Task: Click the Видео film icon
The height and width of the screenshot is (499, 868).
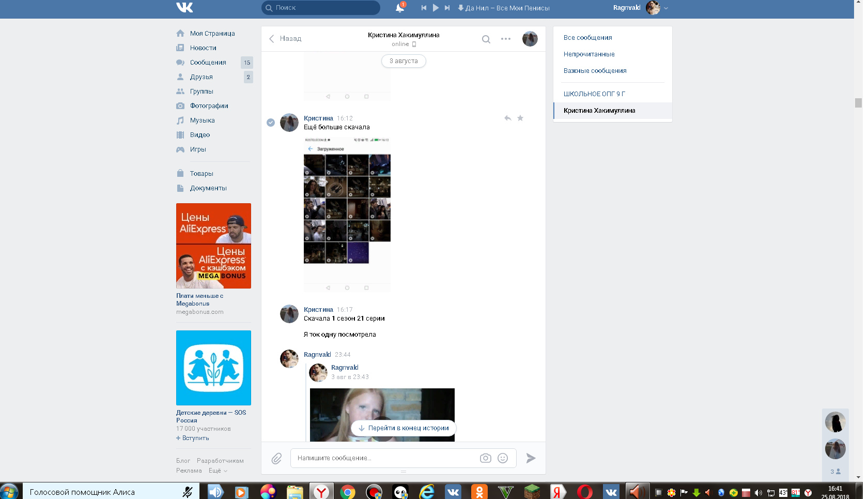Action: coord(180,134)
